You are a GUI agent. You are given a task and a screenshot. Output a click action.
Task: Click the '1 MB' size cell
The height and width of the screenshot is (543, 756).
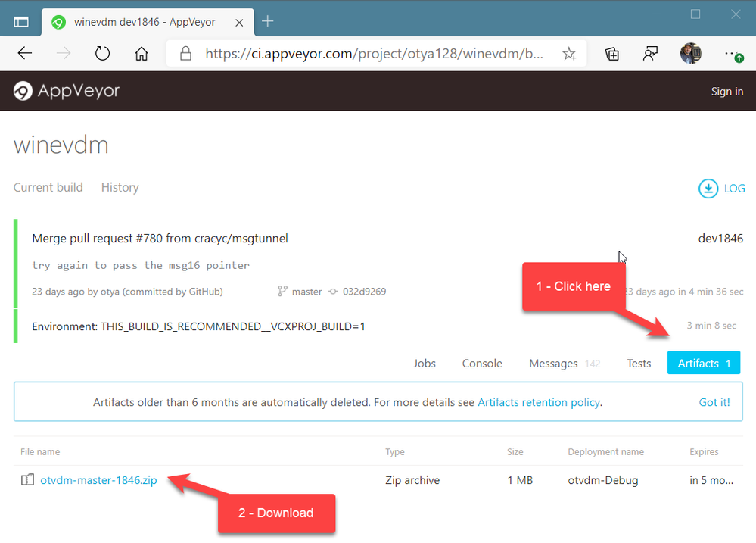click(x=520, y=480)
